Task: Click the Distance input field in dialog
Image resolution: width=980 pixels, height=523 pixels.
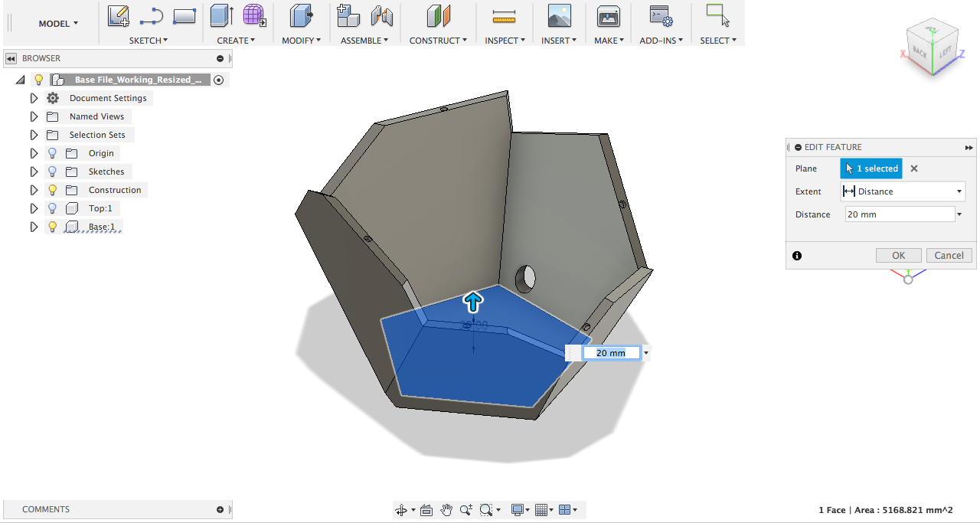Action: pos(900,214)
